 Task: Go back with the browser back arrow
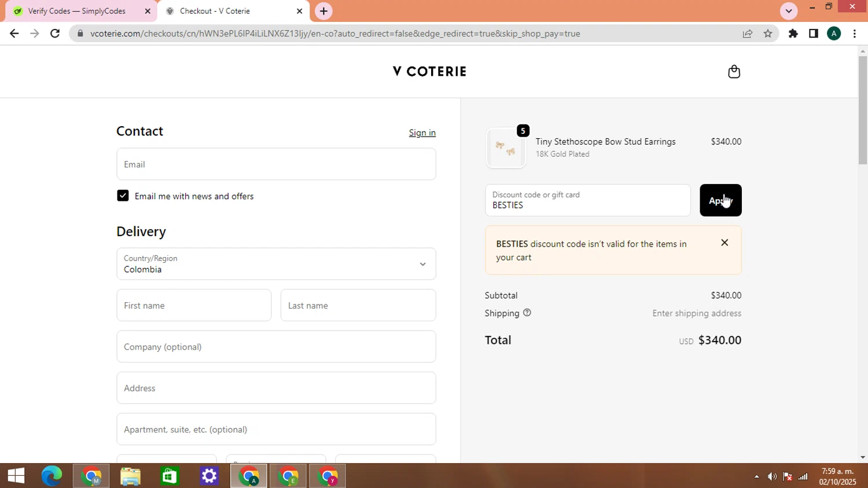point(14,34)
